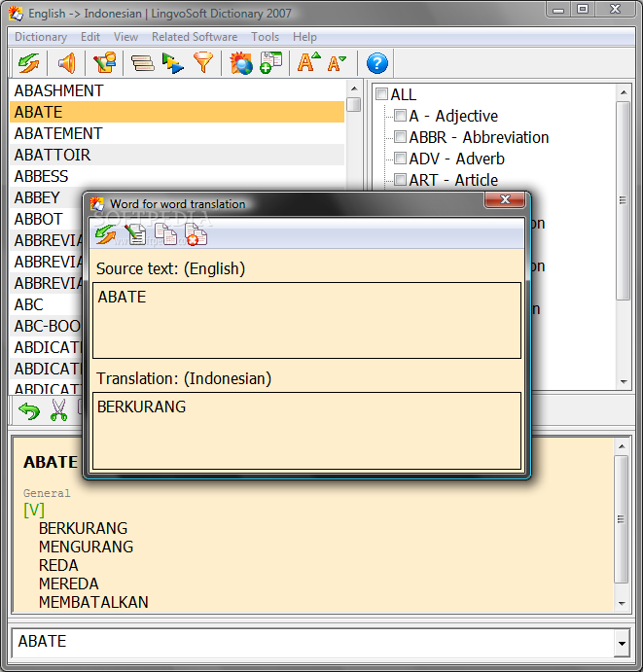Click MEMBATALKAN in the translation pane
Image resolution: width=643 pixels, height=672 pixels.
coord(93,603)
